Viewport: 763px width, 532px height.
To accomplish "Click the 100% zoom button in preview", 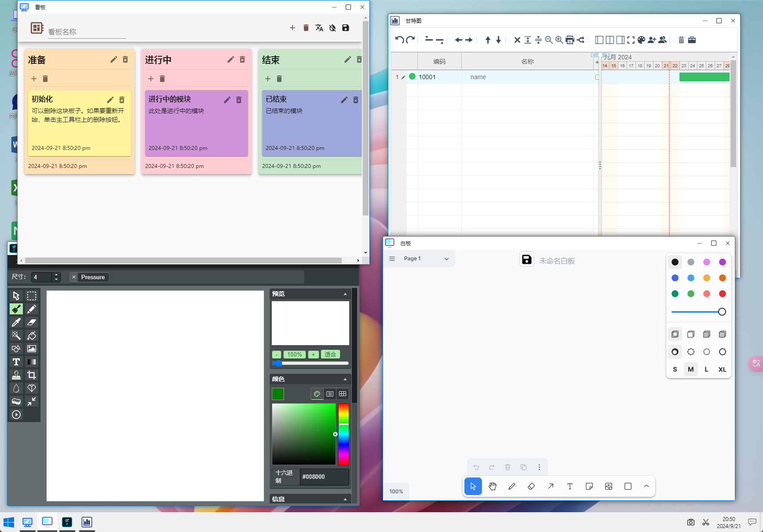I will point(295,354).
